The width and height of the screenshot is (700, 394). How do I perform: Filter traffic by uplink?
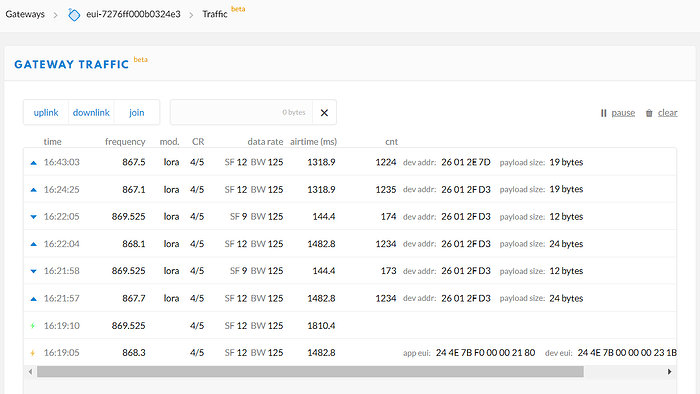point(46,112)
